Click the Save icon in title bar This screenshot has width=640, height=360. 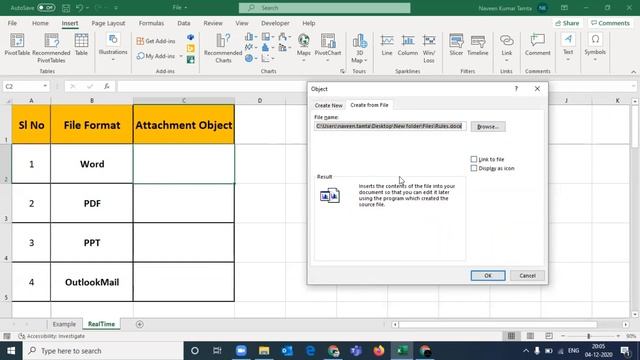(x=66, y=8)
